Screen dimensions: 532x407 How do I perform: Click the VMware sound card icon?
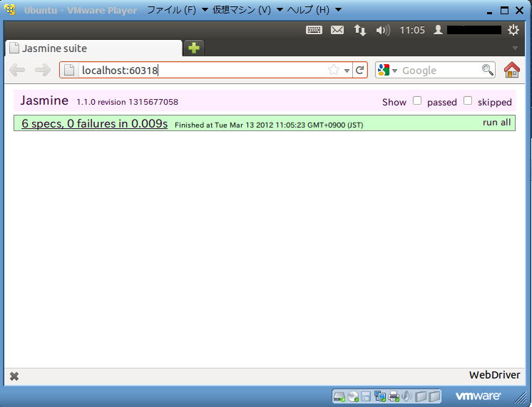point(406,396)
